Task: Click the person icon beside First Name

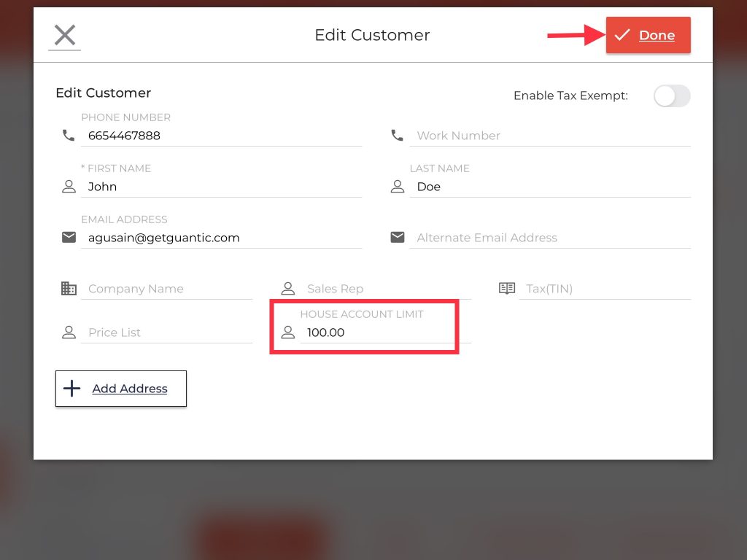Action: tap(69, 187)
